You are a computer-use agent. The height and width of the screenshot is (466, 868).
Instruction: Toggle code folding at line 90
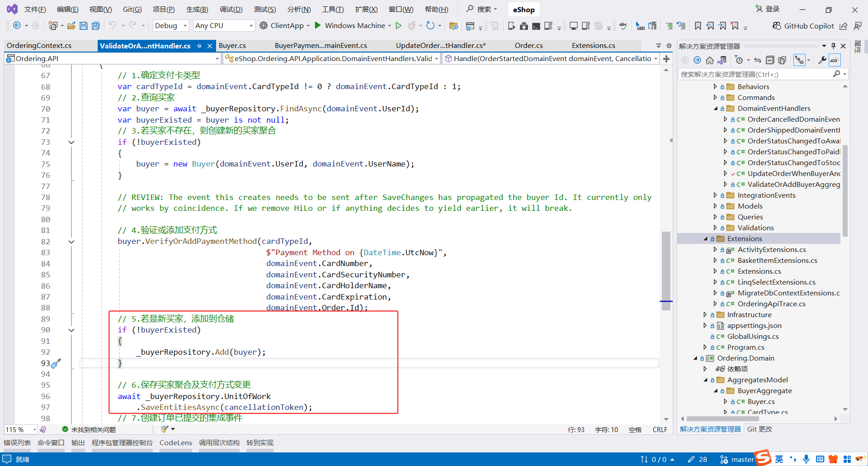tap(71, 330)
